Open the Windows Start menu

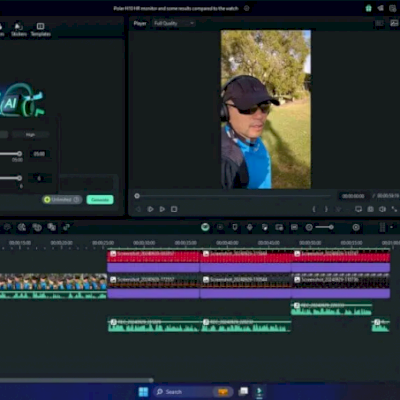pyautogui.click(x=143, y=392)
